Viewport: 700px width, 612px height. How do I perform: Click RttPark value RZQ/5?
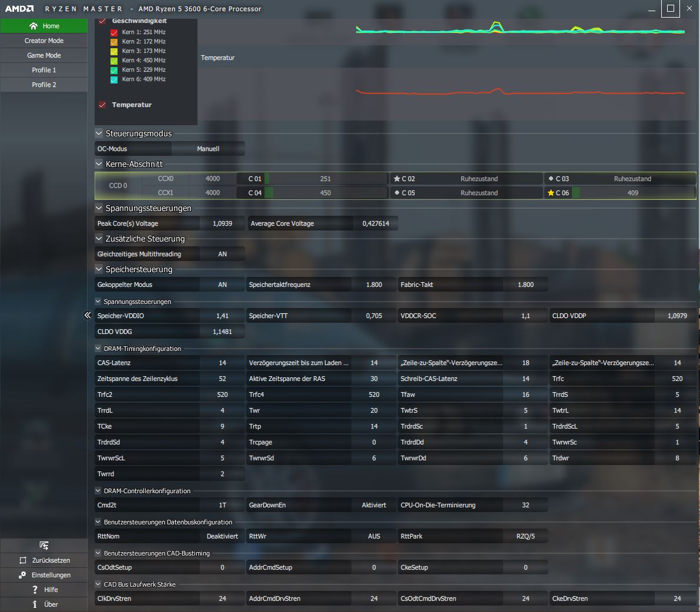tap(525, 536)
